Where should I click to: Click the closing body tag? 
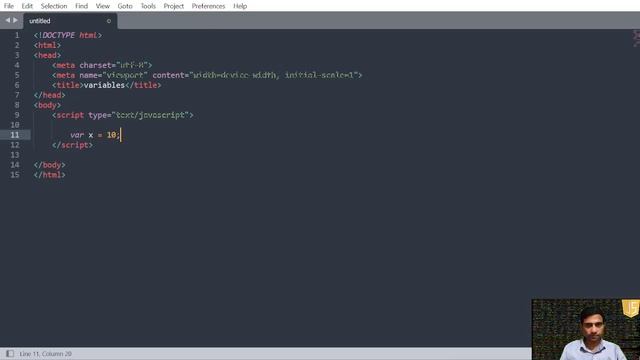coord(50,165)
